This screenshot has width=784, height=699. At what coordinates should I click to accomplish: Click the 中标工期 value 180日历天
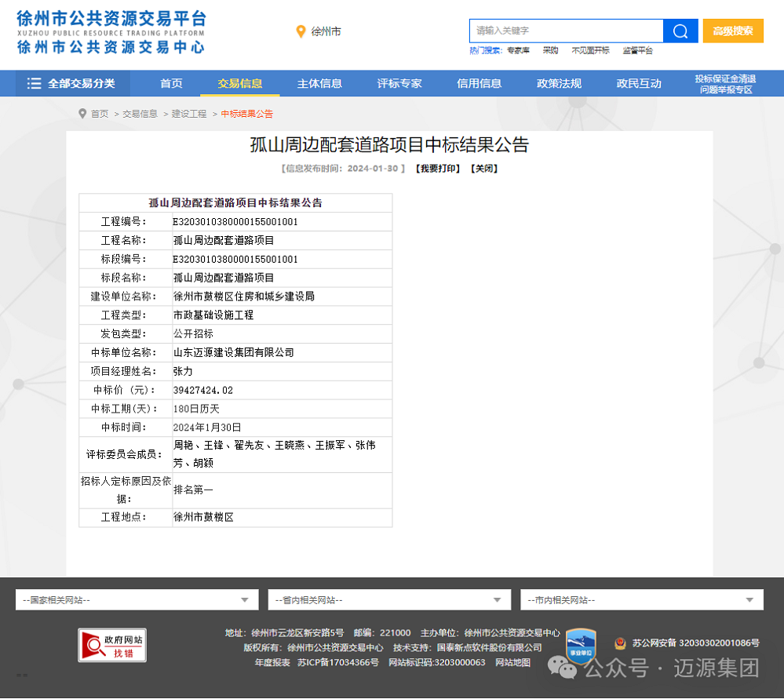[x=196, y=409]
